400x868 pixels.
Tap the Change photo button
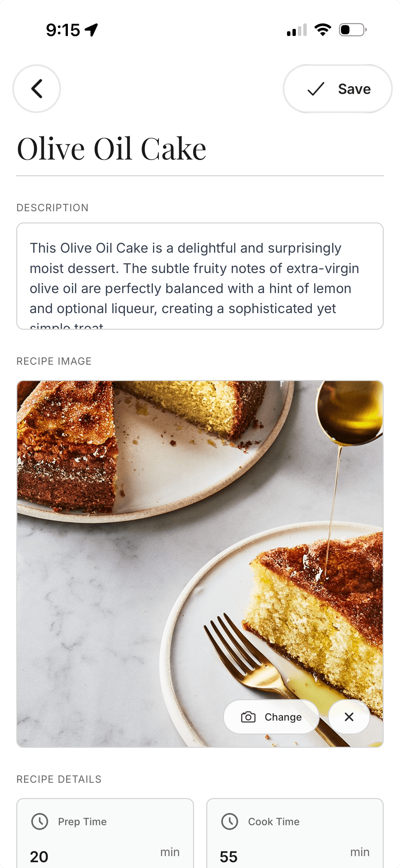(271, 717)
